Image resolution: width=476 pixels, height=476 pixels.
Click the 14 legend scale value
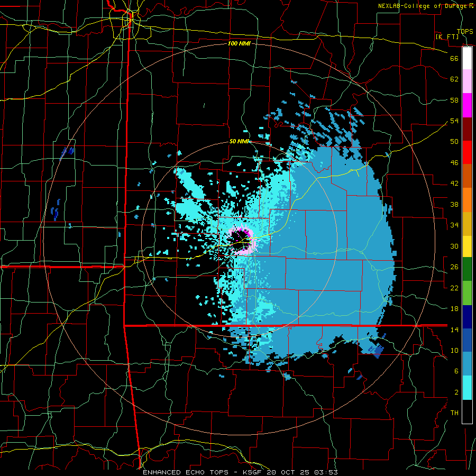tap(454, 329)
